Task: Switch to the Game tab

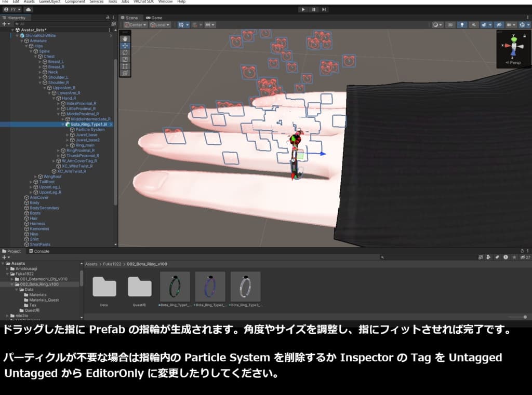Action: pyautogui.click(x=154, y=18)
